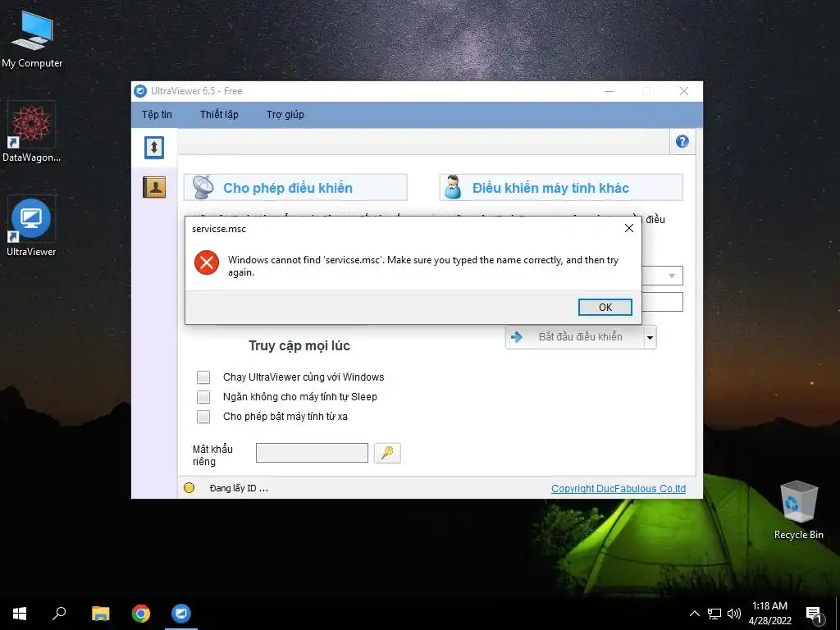Minimize the UltraViewer window
Screen dimensions: 840x630
coord(609,91)
